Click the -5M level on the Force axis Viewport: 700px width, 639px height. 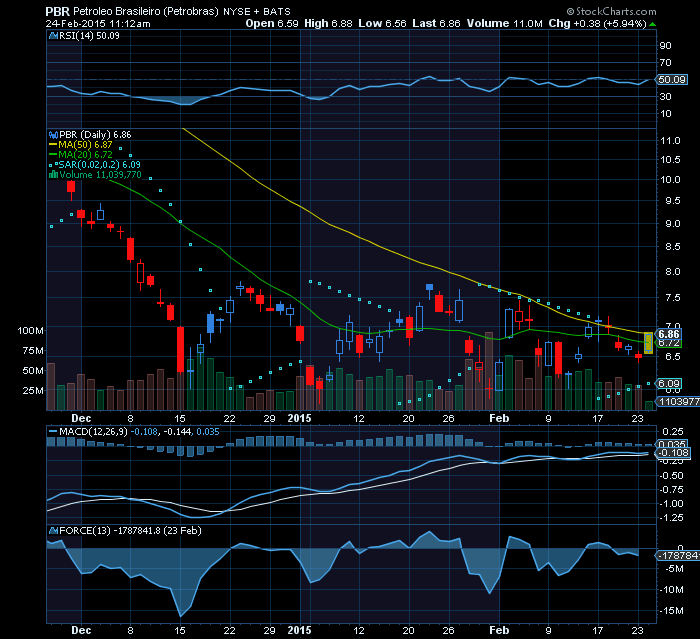click(x=675, y=569)
